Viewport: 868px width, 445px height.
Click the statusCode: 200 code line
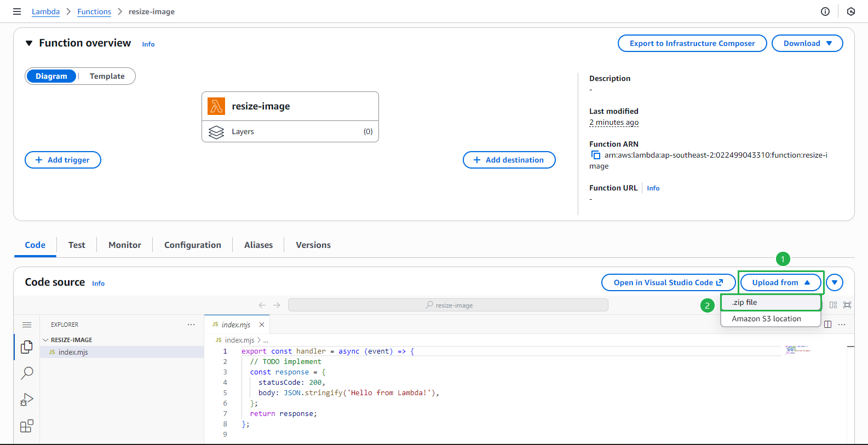point(292,383)
